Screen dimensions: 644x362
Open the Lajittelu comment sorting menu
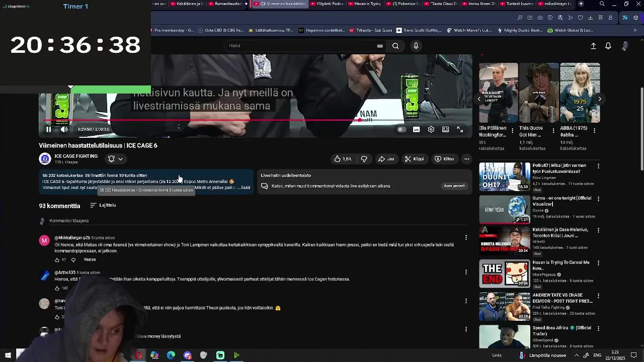click(x=103, y=205)
